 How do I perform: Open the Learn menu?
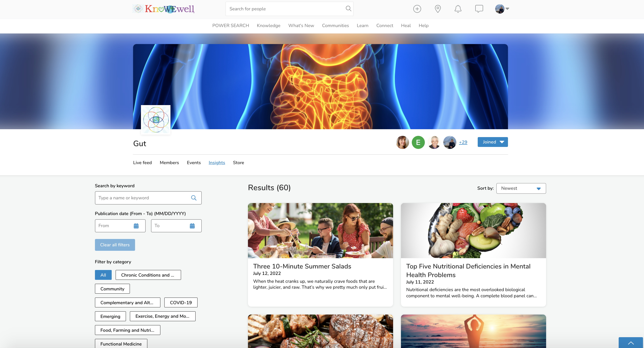[x=363, y=26]
